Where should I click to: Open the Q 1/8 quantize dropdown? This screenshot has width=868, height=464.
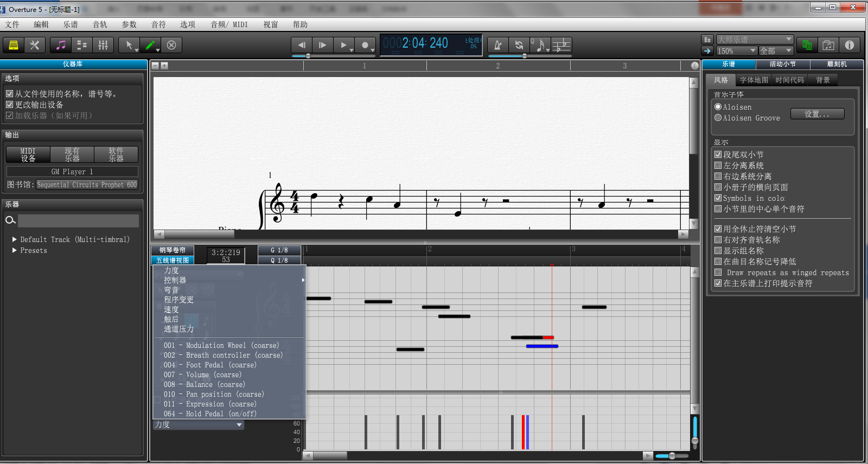point(279,260)
